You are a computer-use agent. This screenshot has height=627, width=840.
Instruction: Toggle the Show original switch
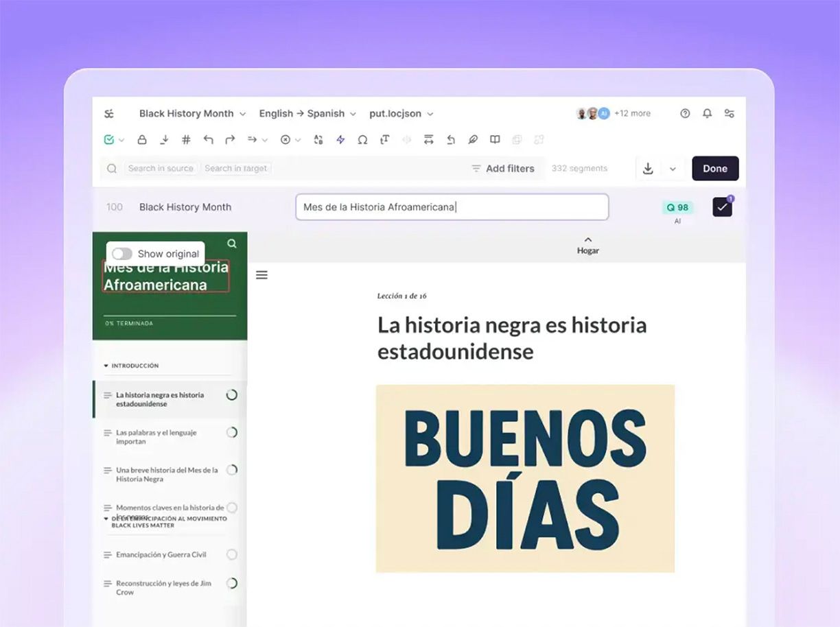pos(122,254)
